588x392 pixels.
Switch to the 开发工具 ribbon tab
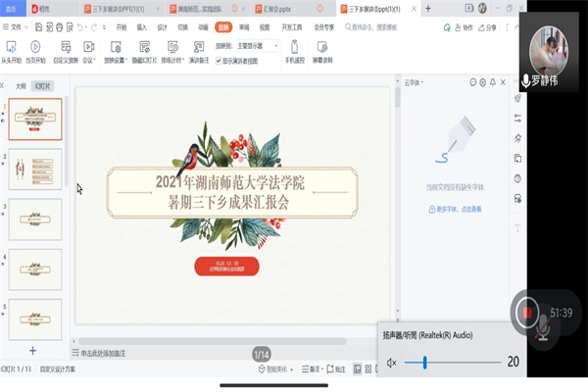click(292, 27)
